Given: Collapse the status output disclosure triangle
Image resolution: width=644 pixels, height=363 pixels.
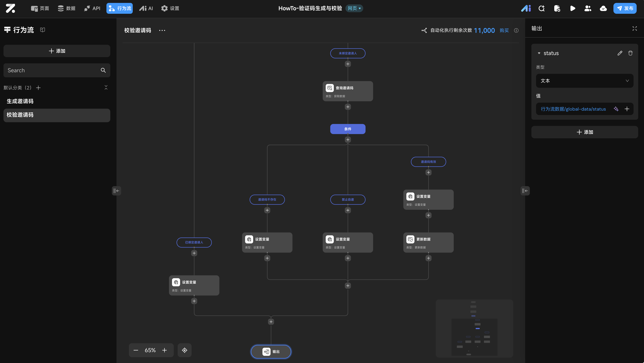Looking at the screenshot, I should tap(539, 53).
